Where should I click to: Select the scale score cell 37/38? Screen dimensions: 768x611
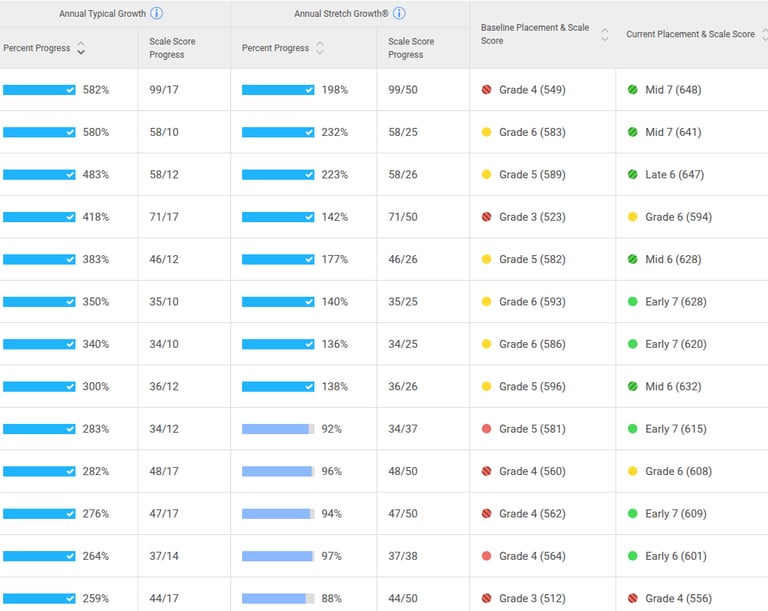403,556
